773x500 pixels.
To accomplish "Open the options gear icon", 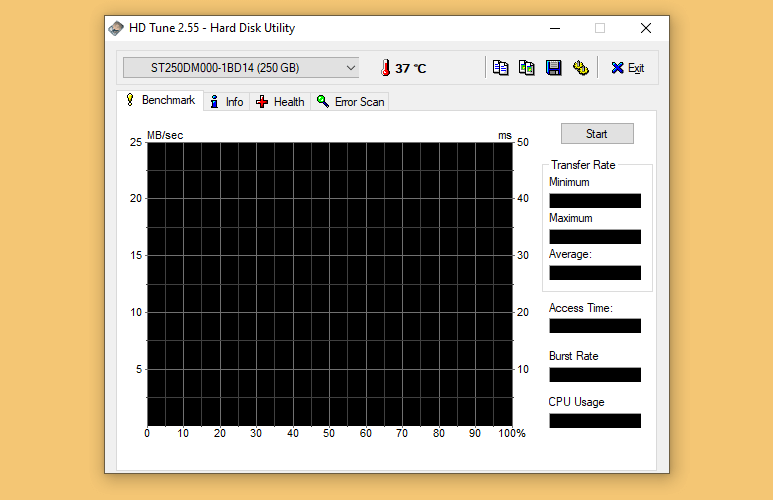I will point(581,68).
